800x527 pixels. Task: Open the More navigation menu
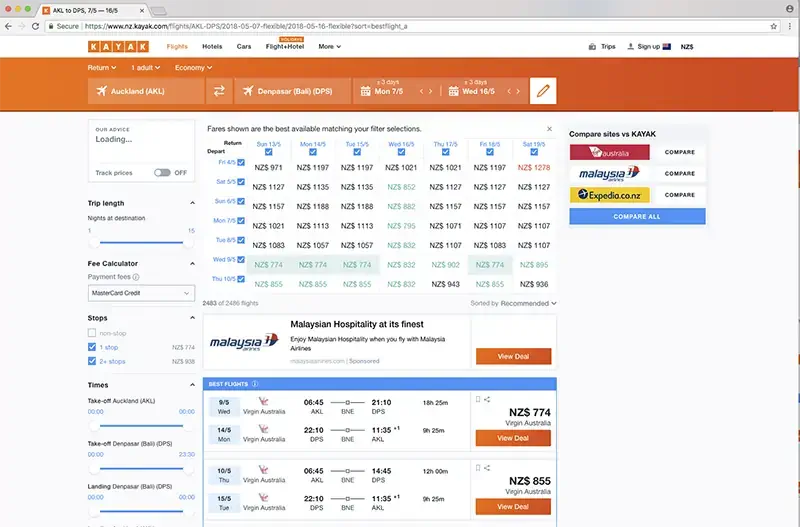pyautogui.click(x=328, y=46)
